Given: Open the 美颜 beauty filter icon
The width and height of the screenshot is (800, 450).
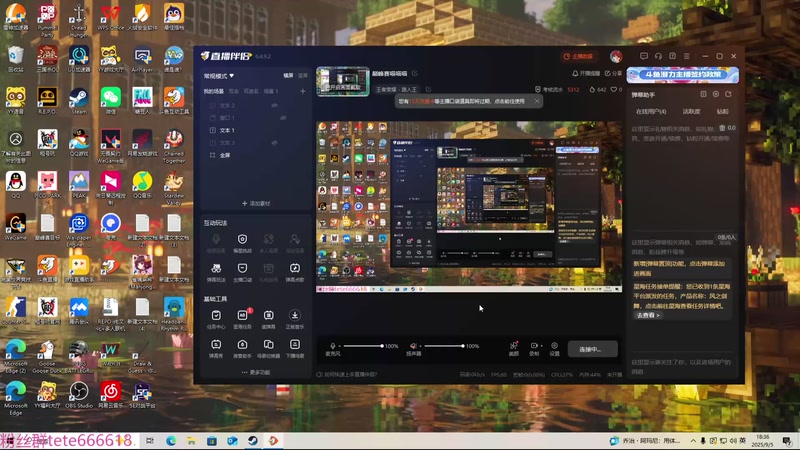Looking at the screenshot, I should [514, 346].
